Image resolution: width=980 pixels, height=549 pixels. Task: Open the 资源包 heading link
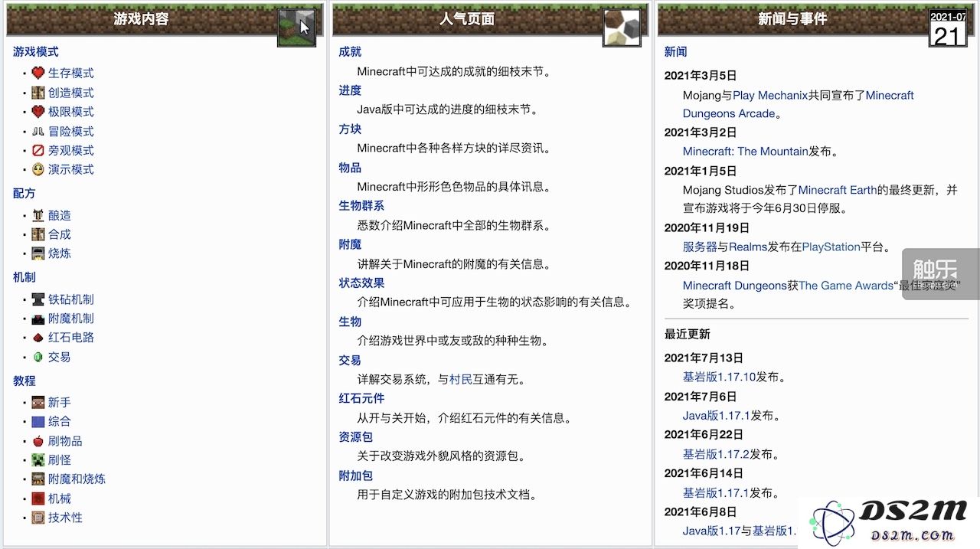[355, 436]
